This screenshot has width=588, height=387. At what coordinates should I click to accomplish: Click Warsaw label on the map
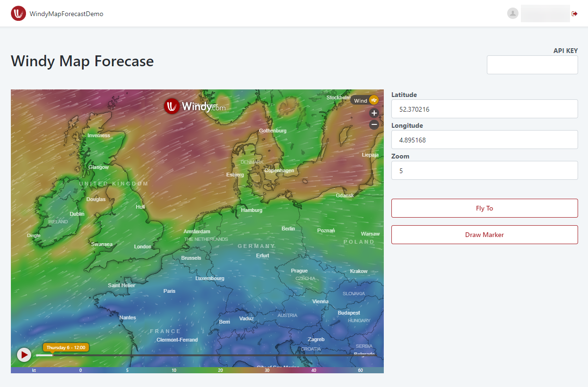[x=370, y=234]
